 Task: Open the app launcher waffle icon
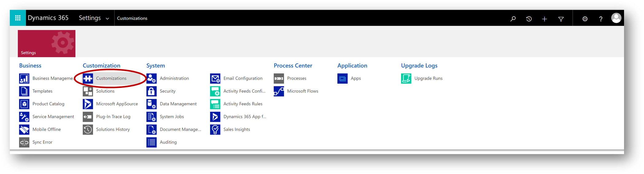coord(18,18)
